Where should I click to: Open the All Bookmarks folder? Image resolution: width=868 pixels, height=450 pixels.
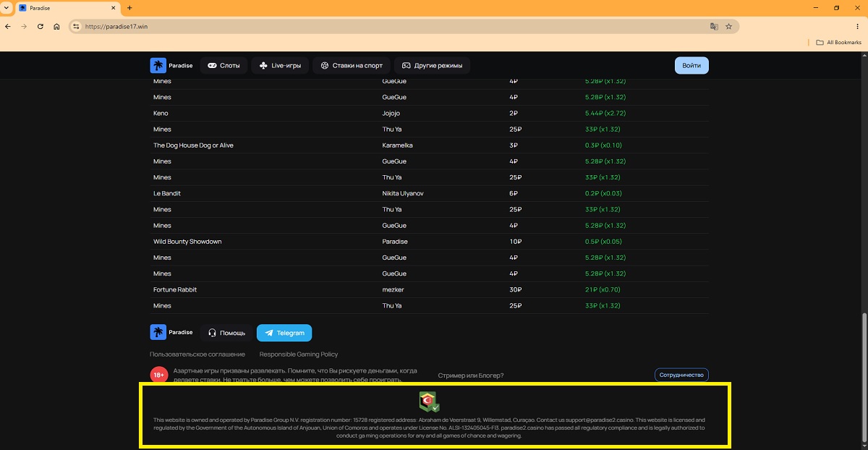838,43
